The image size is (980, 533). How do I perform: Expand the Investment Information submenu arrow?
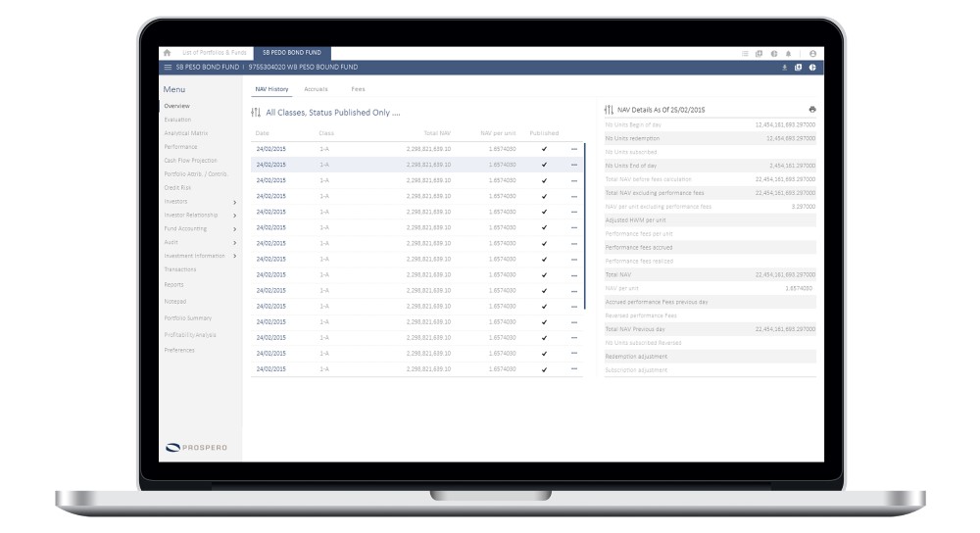[234, 256]
